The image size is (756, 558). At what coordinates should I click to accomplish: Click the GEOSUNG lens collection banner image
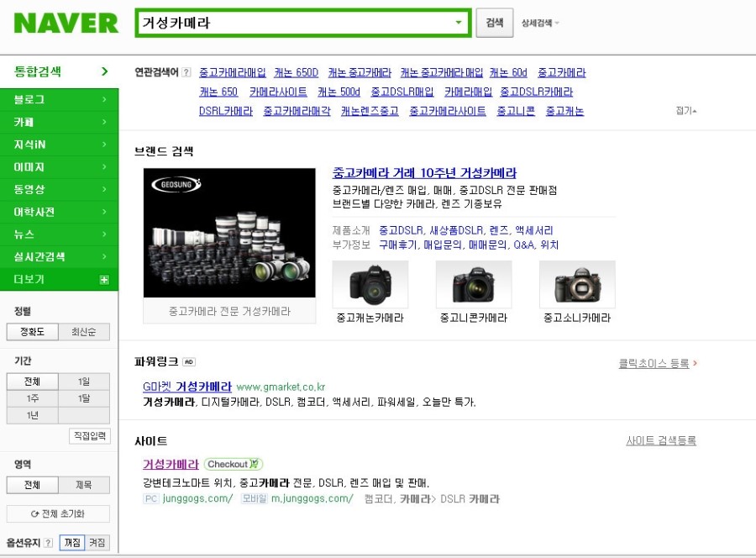point(229,233)
